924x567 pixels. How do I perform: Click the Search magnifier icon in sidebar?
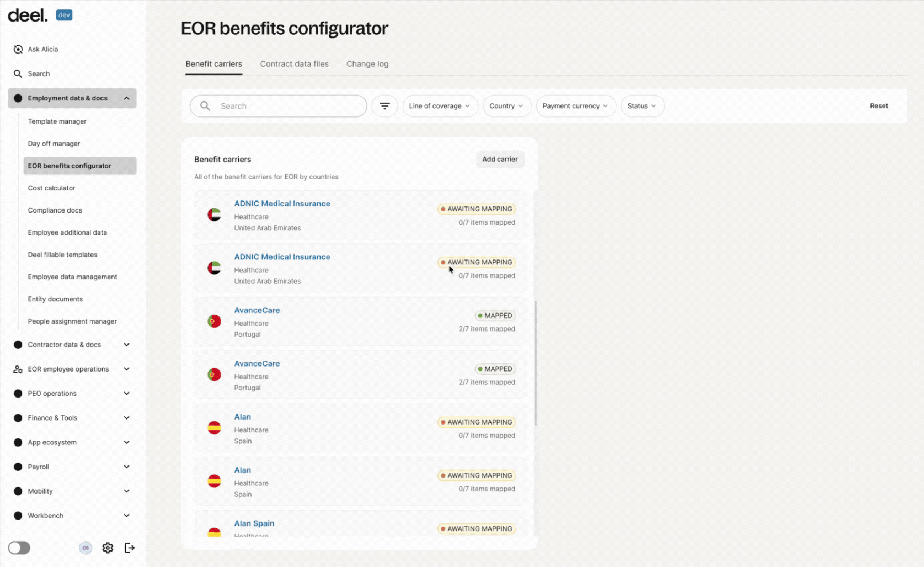pos(18,73)
